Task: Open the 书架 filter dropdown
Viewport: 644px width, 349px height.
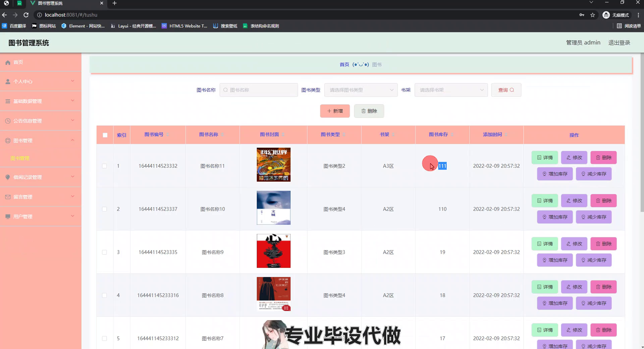Action: pos(451,90)
